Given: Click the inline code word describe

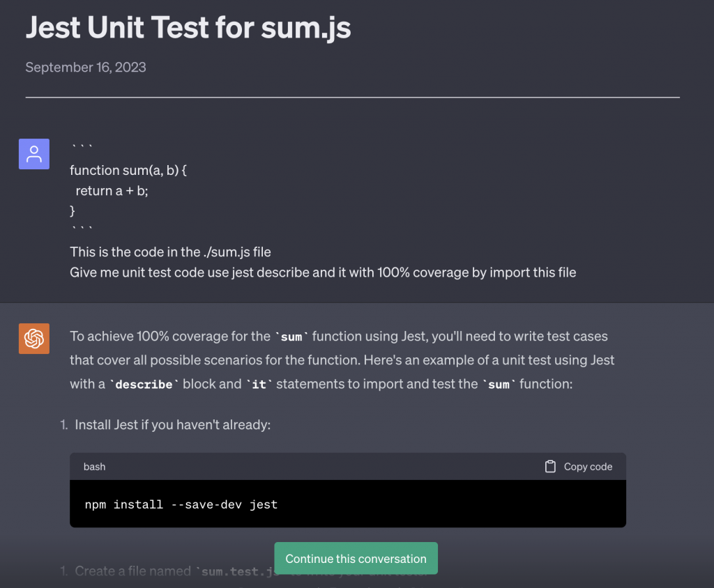Looking at the screenshot, I should pos(144,385).
